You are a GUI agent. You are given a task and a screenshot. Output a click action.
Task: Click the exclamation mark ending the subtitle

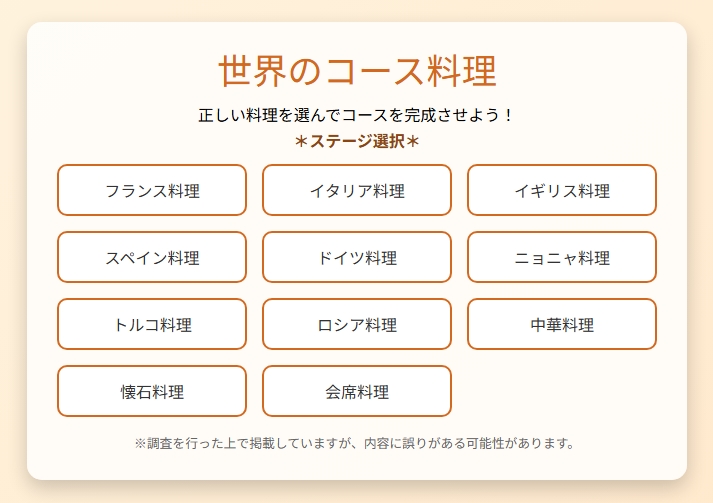point(508,115)
